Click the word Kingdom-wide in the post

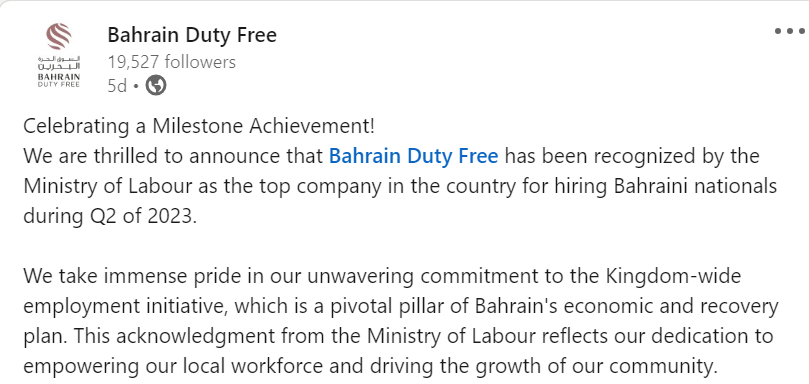[673, 276]
